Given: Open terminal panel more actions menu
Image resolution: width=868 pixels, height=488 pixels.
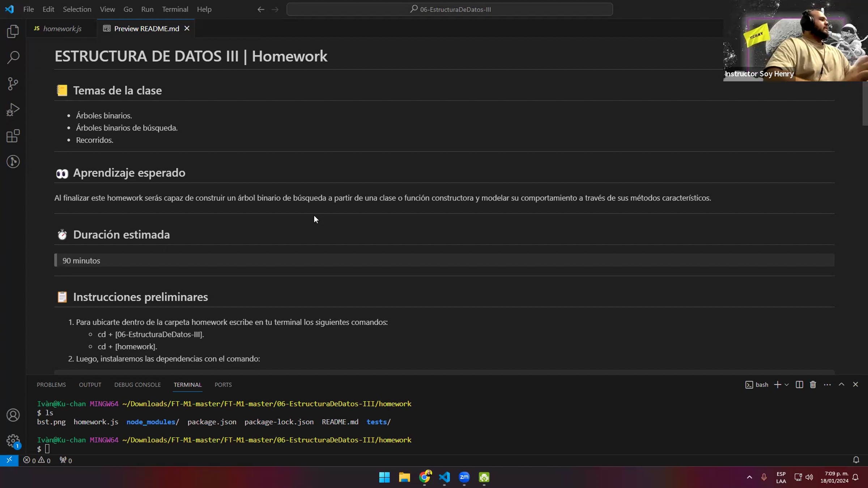Looking at the screenshot, I should pos(827,385).
